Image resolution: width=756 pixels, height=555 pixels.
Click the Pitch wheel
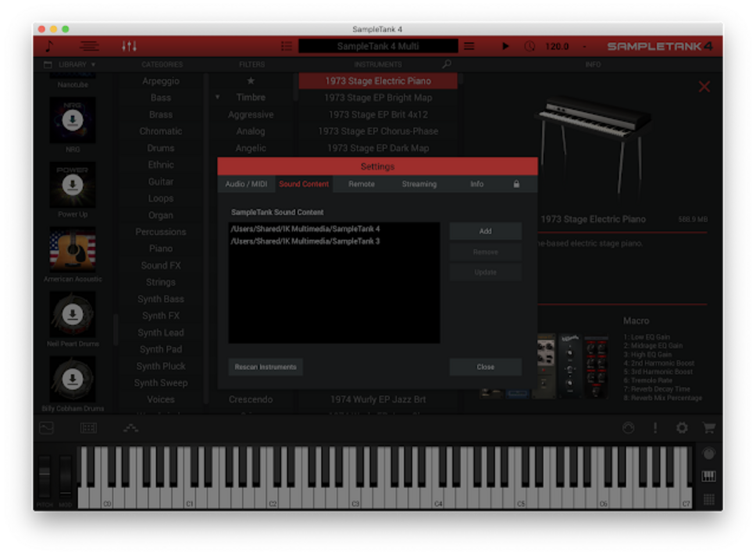point(45,477)
